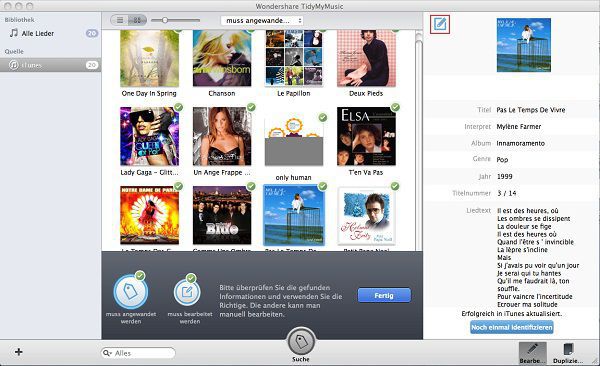Viewport: 600px width, 366px height.
Task: Click Noch einmal identifizieren button
Action: (512, 327)
